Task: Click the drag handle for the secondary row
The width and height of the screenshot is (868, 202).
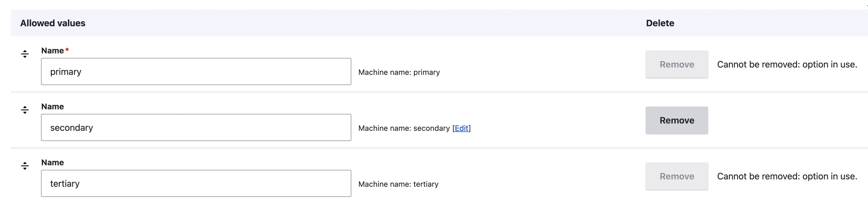Action: [25, 110]
